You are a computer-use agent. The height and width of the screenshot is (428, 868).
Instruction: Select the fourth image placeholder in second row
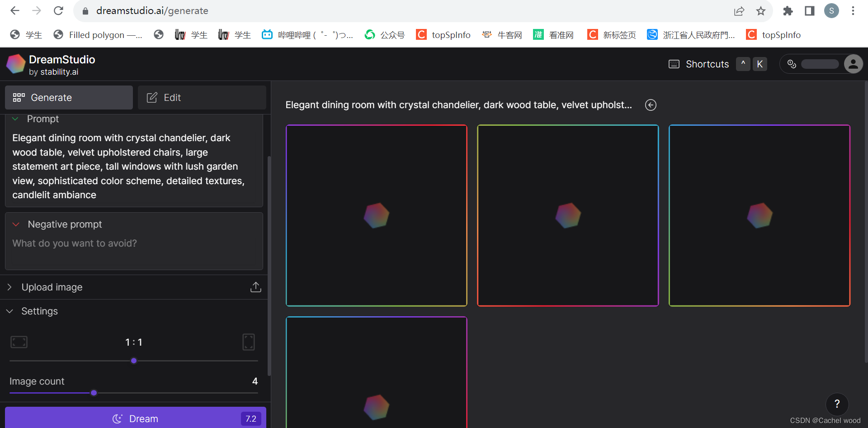click(377, 372)
